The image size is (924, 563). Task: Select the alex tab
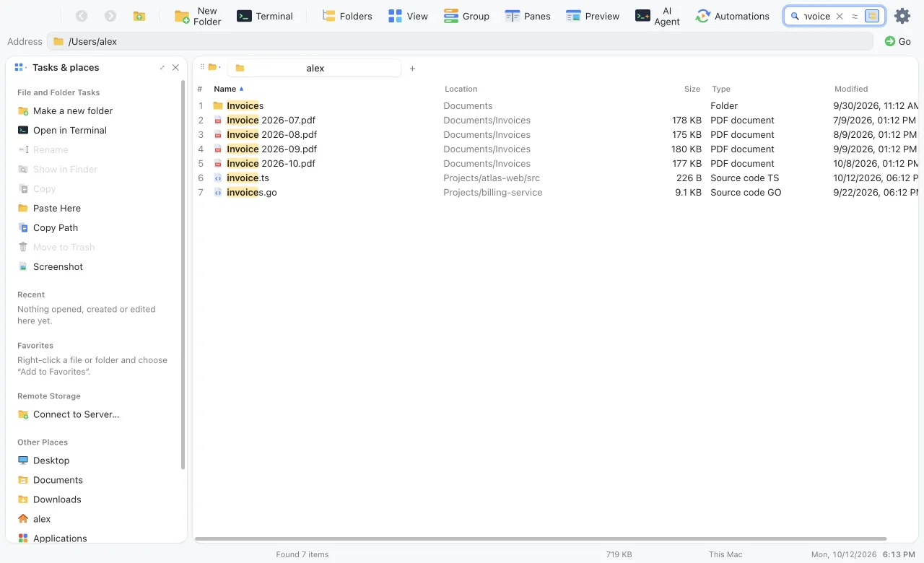pyautogui.click(x=314, y=68)
